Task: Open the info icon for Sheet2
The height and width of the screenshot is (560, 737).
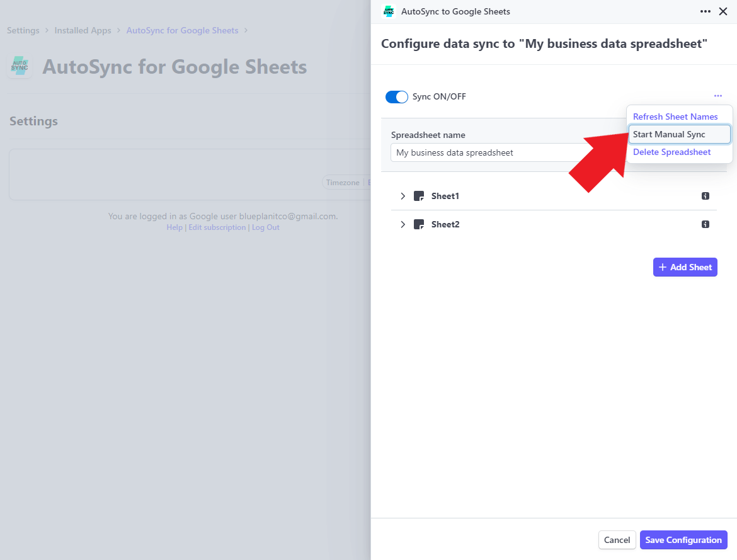Action: point(705,224)
